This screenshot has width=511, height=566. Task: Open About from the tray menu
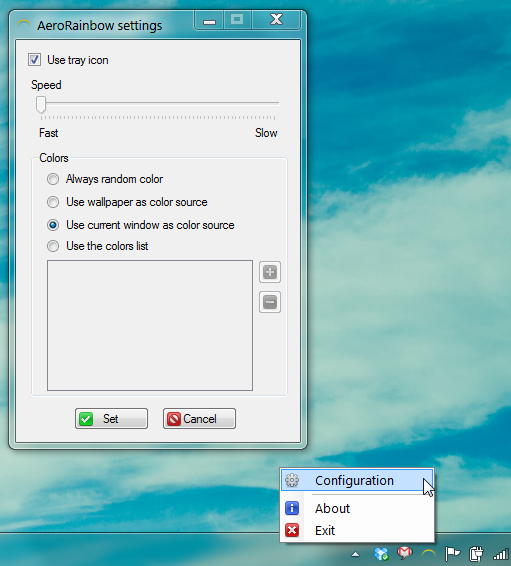(x=357, y=508)
